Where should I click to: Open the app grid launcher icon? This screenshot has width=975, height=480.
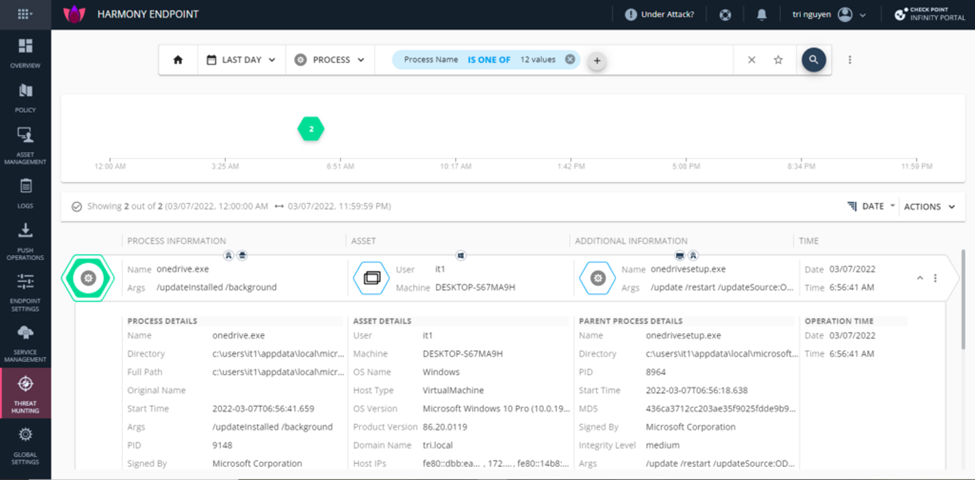tap(25, 14)
